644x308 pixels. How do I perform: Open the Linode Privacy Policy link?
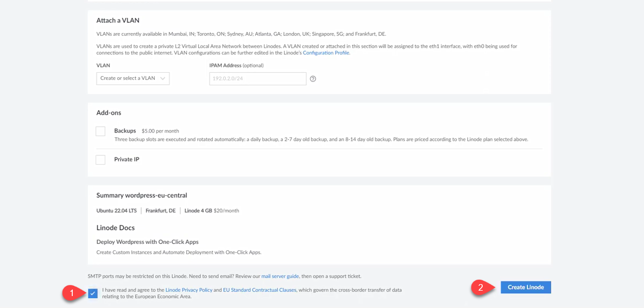(x=189, y=290)
